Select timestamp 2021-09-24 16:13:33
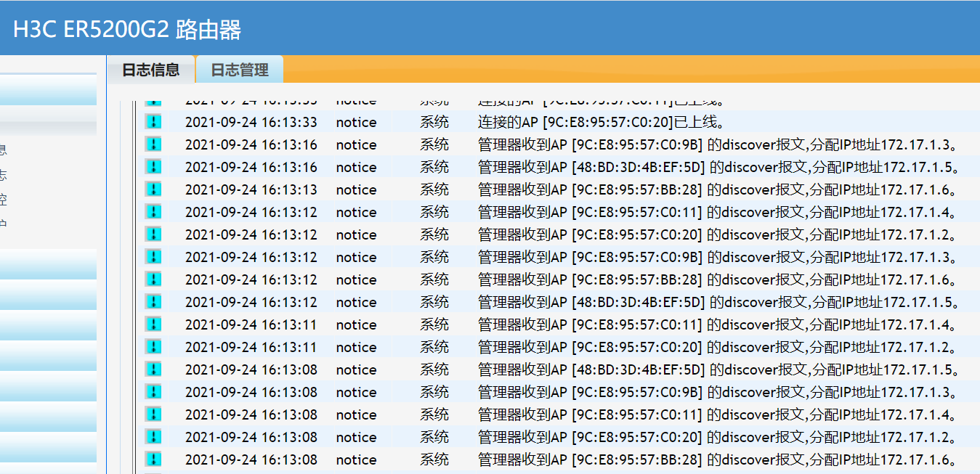The height and width of the screenshot is (474, 980). point(251,122)
